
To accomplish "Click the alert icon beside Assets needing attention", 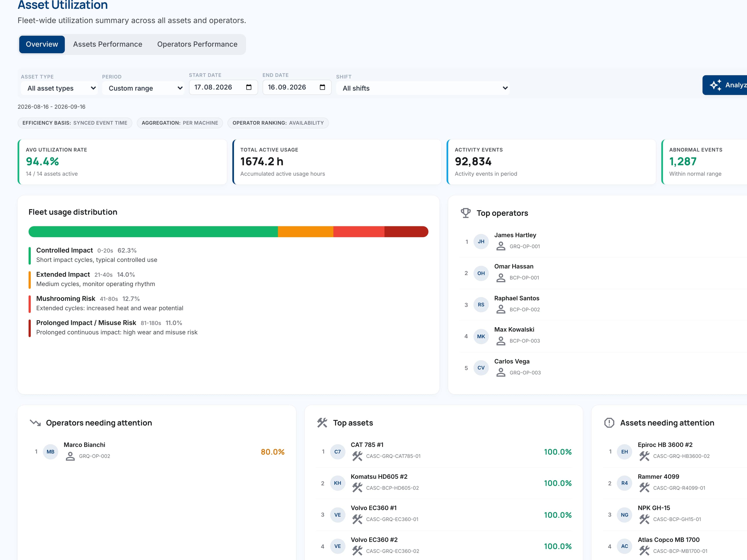I will [x=609, y=423].
